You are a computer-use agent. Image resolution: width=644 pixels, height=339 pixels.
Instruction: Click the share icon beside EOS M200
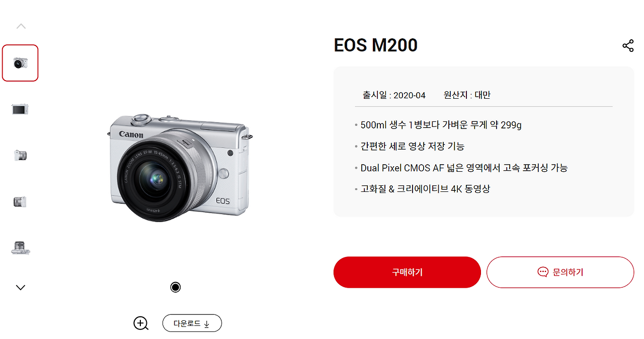pyautogui.click(x=628, y=46)
